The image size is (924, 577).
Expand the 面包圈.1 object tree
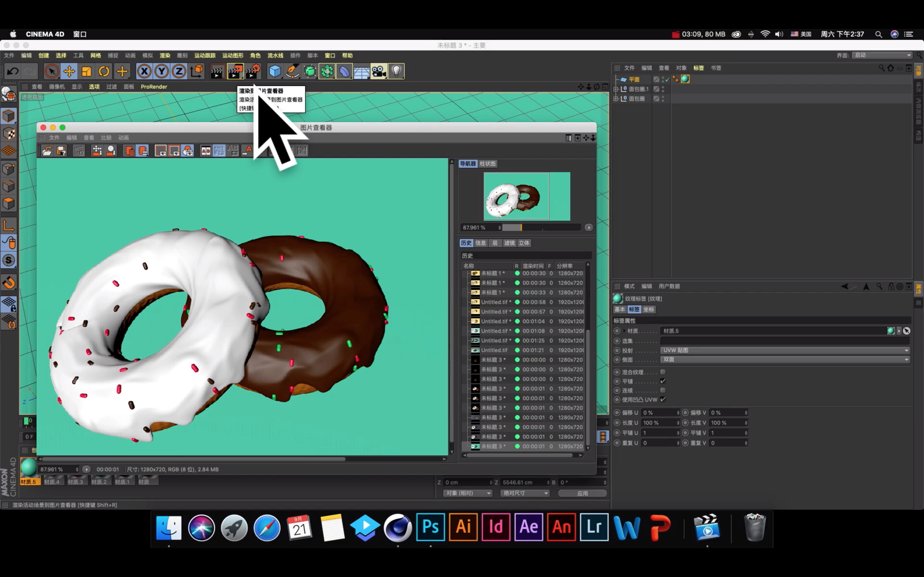pyautogui.click(x=615, y=89)
